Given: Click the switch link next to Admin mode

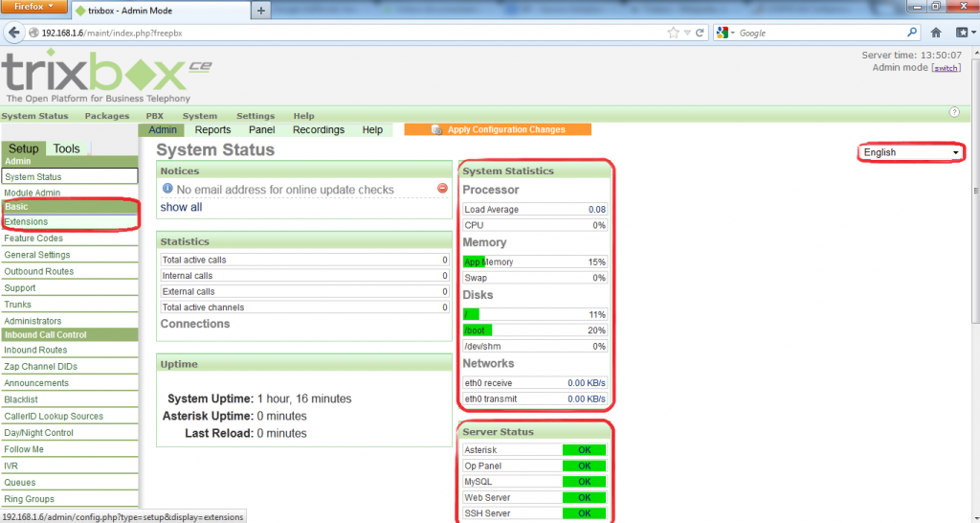Looking at the screenshot, I should coord(947,68).
